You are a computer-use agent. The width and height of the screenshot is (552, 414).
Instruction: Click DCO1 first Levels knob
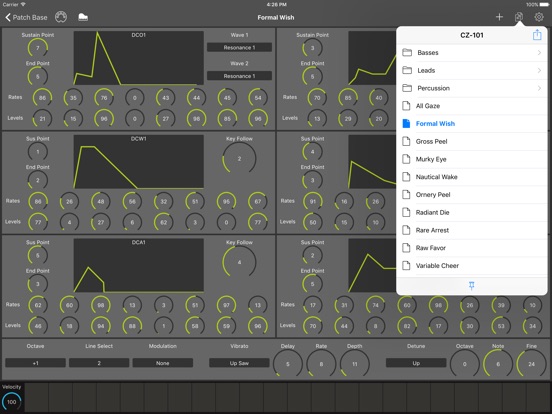(42, 119)
